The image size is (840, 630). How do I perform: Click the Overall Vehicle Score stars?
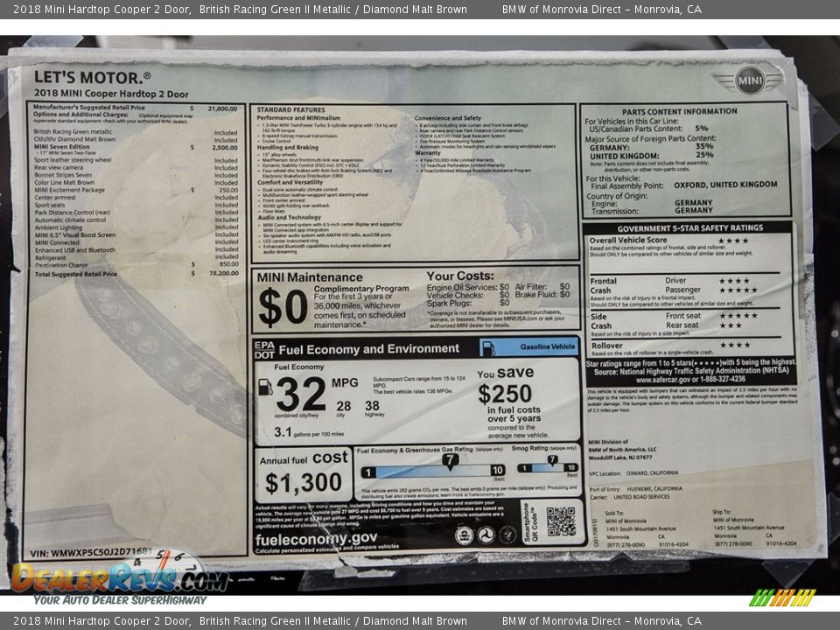pos(733,241)
